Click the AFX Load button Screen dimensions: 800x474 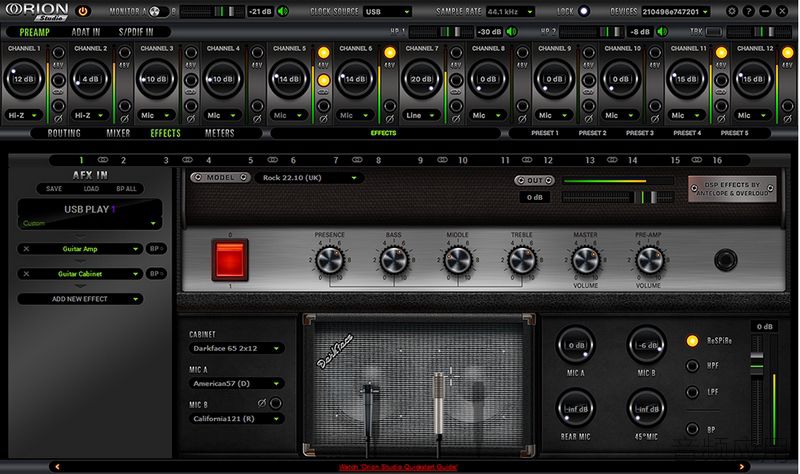[91, 189]
